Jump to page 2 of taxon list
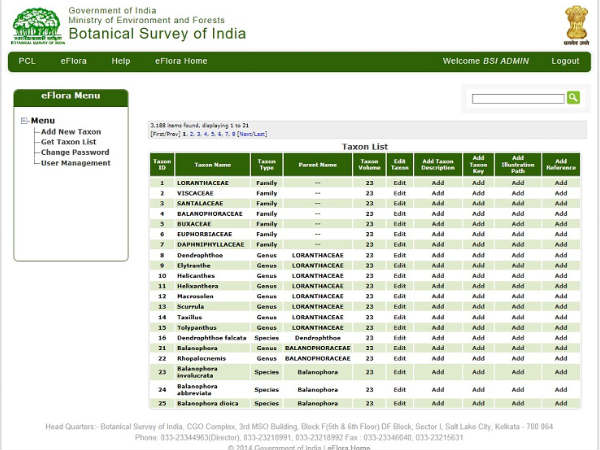The image size is (600, 450). (x=192, y=134)
